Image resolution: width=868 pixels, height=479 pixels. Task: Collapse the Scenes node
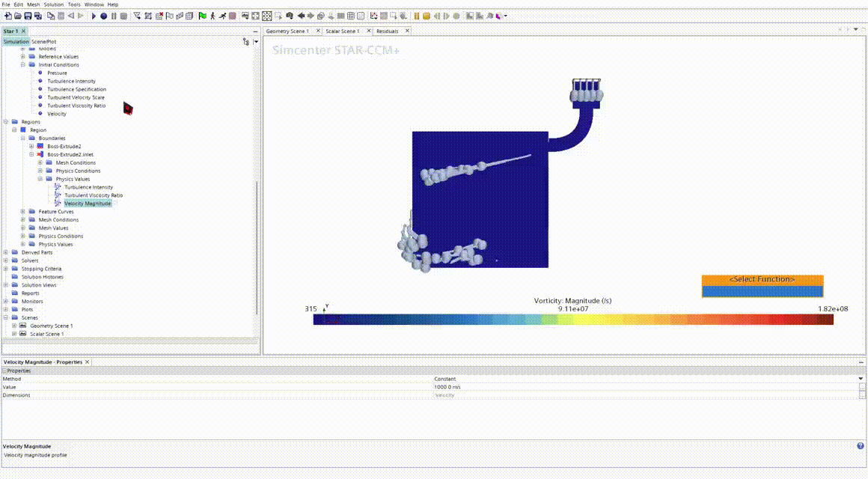[x=5, y=318]
